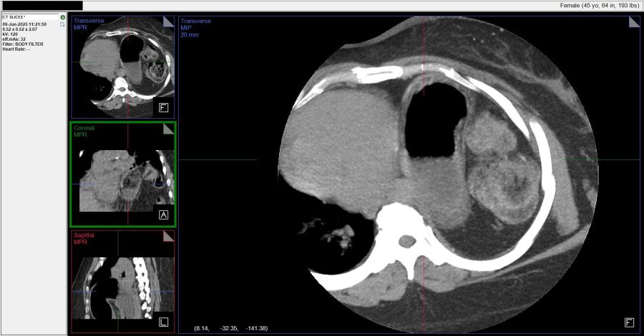The image size is (644, 336).
Task: Click the 'MIP' render mode label in main view
Action: (x=186, y=28)
